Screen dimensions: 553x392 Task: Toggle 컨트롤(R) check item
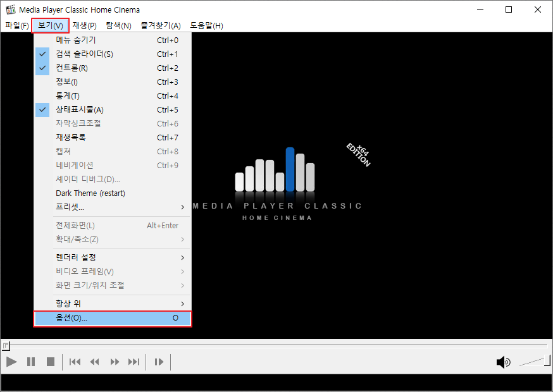(x=113, y=68)
